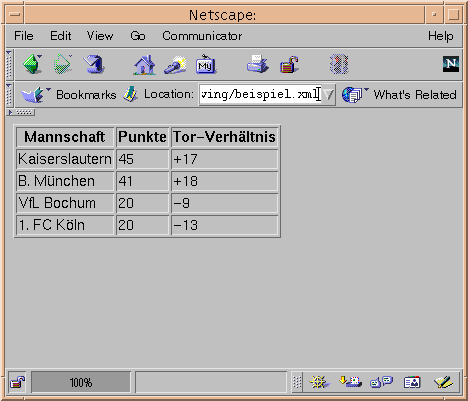
Task: Open My Netscape icon
Action: tap(206, 64)
